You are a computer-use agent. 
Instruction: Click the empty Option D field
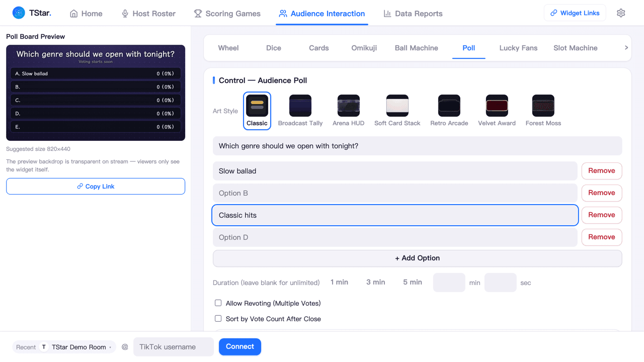pos(395,237)
